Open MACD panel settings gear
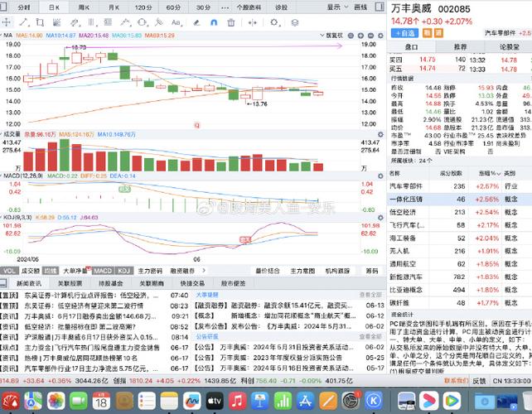 (x=380, y=176)
